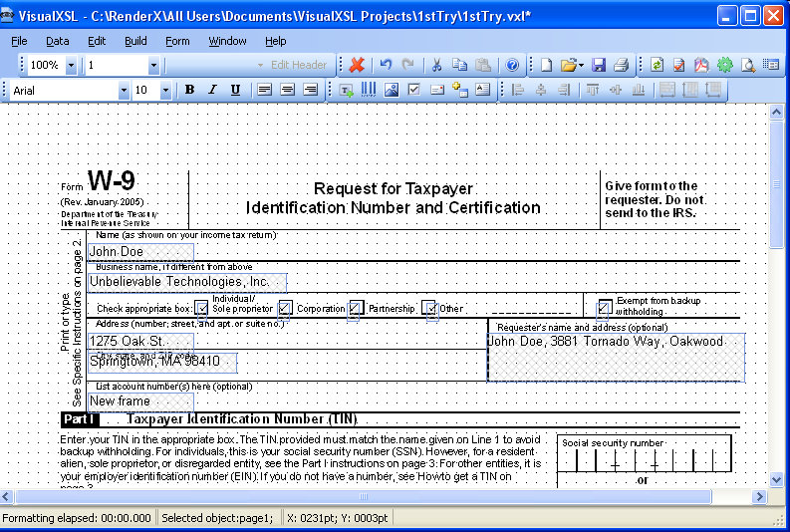Toggle Exempt from backup withholding checkbox

click(x=603, y=307)
